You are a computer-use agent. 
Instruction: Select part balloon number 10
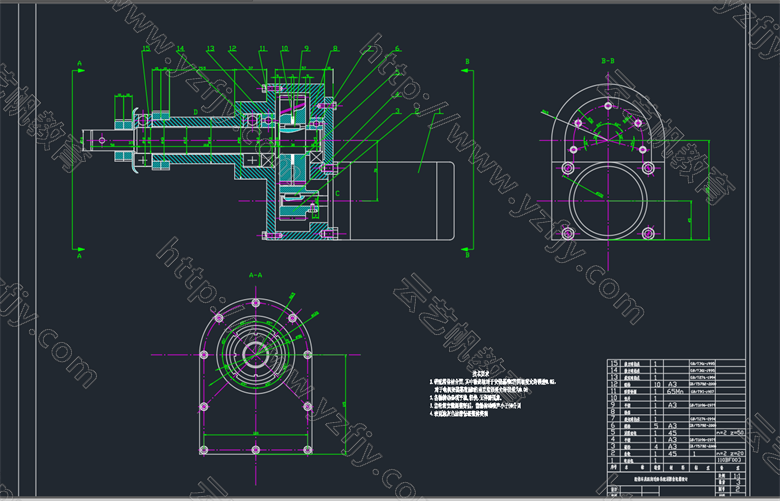[x=285, y=49]
